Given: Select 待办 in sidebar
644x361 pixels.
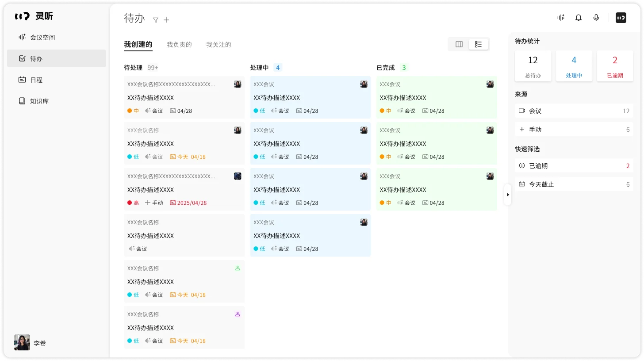Looking at the screenshot, I should coord(57,58).
